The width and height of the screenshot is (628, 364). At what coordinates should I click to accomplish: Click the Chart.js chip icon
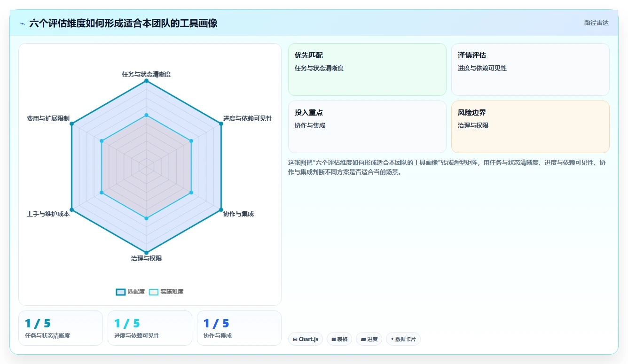(x=295, y=339)
